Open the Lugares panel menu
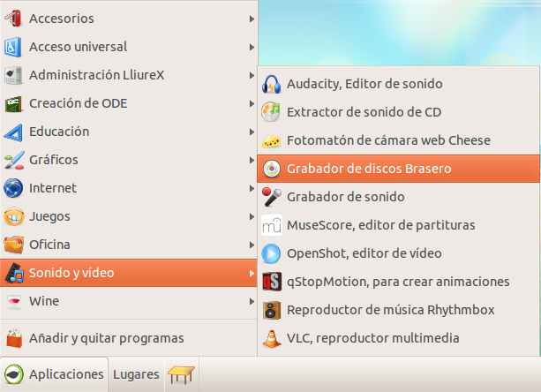The width and height of the screenshot is (541, 392). click(x=136, y=374)
